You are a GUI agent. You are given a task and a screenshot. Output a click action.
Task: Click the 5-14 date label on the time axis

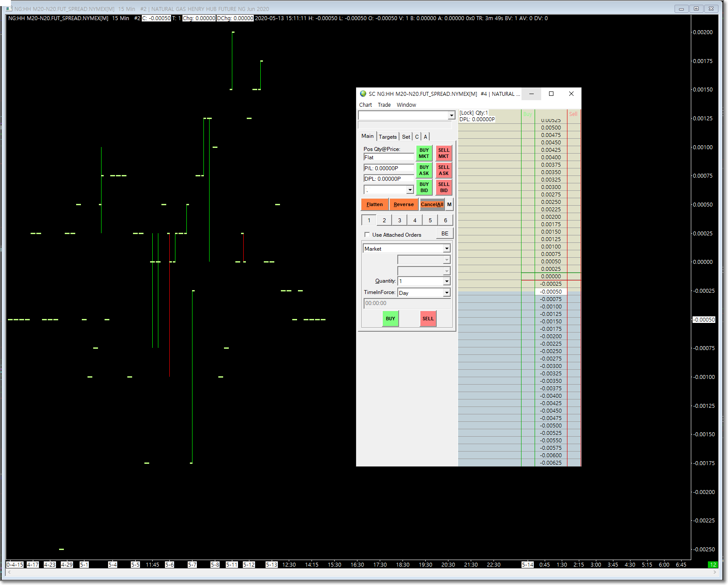(x=528, y=565)
